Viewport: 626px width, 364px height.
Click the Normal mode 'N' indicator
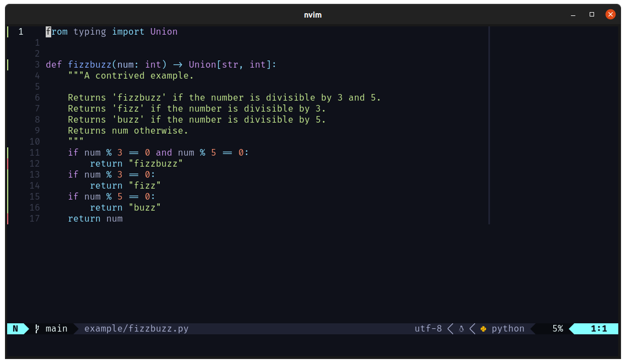[15, 329]
